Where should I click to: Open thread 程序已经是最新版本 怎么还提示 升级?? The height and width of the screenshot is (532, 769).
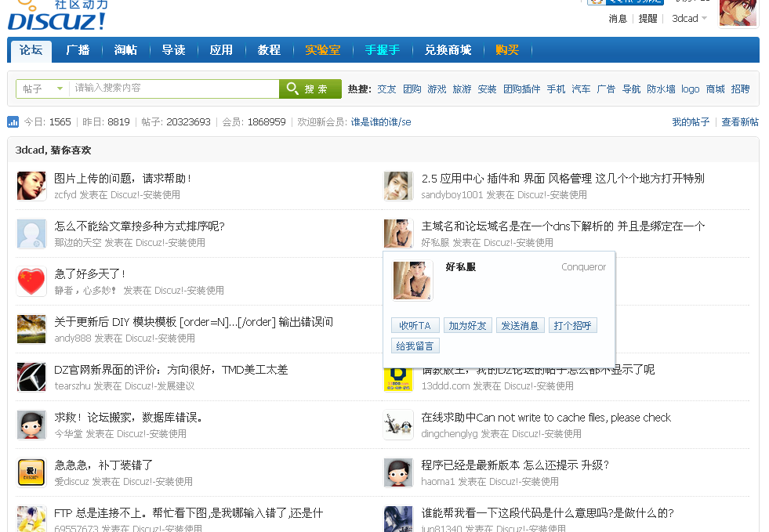click(515, 465)
